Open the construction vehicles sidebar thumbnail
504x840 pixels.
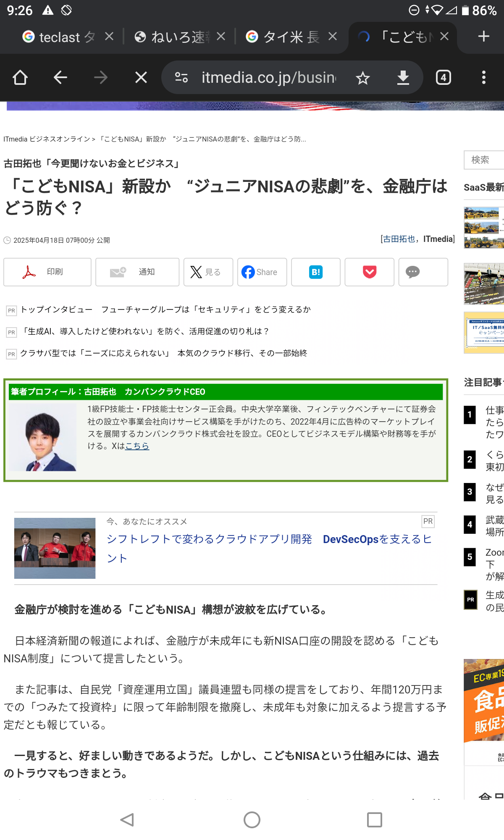(484, 228)
